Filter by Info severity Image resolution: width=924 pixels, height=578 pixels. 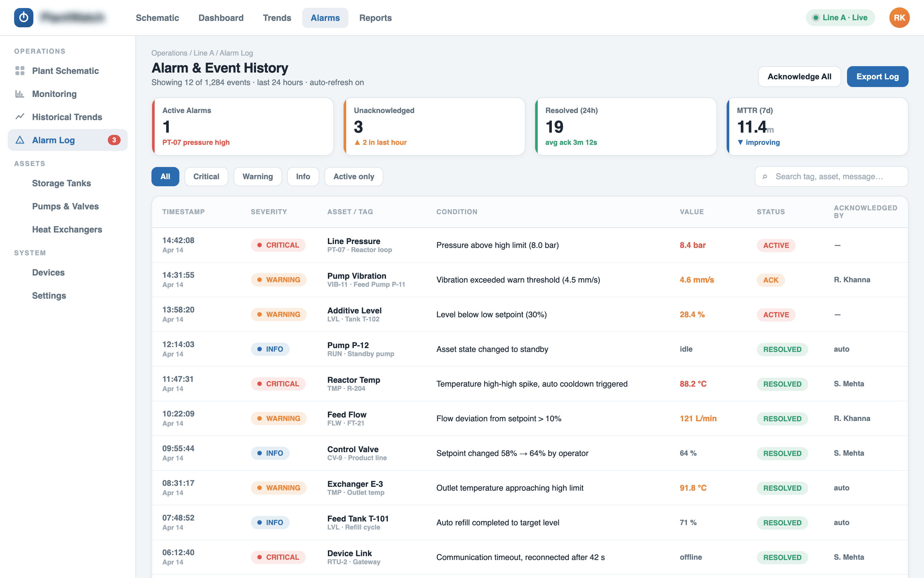(x=303, y=177)
